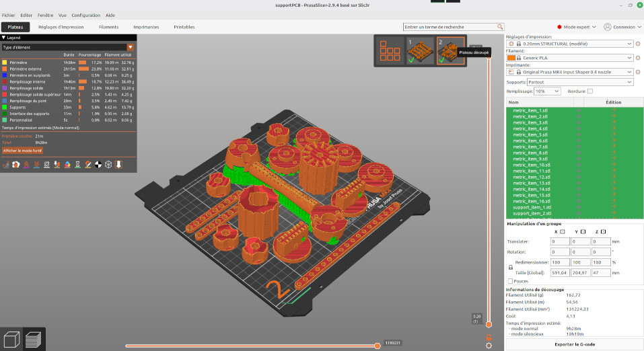
Task: Open filament preset settings gear icon
Action: (x=638, y=58)
